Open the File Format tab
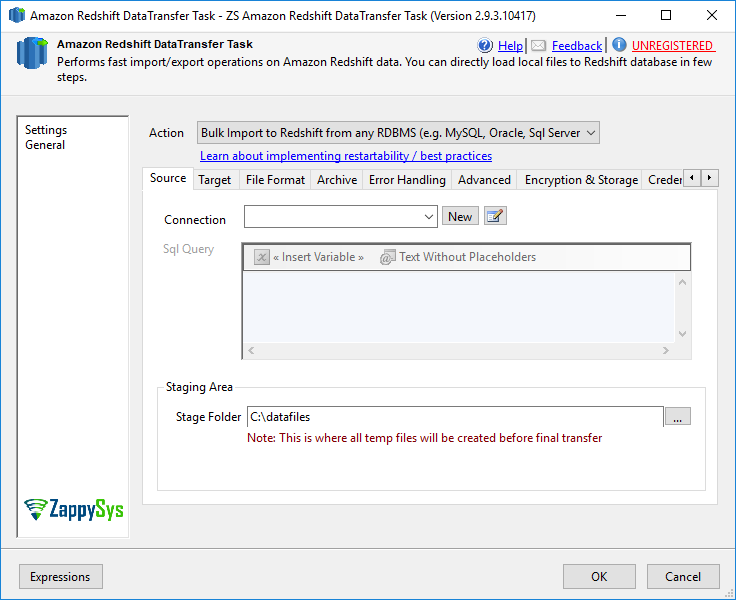 point(275,180)
